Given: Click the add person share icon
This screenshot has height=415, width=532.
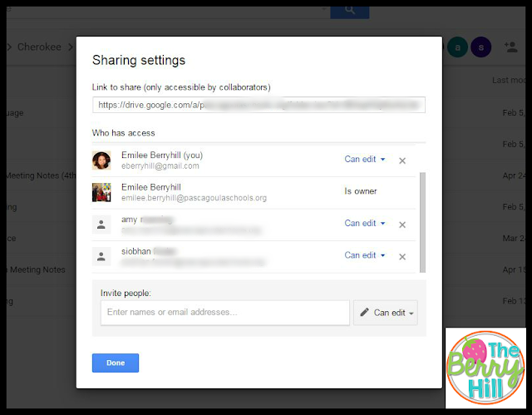Looking at the screenshot, I should (510, 47).
